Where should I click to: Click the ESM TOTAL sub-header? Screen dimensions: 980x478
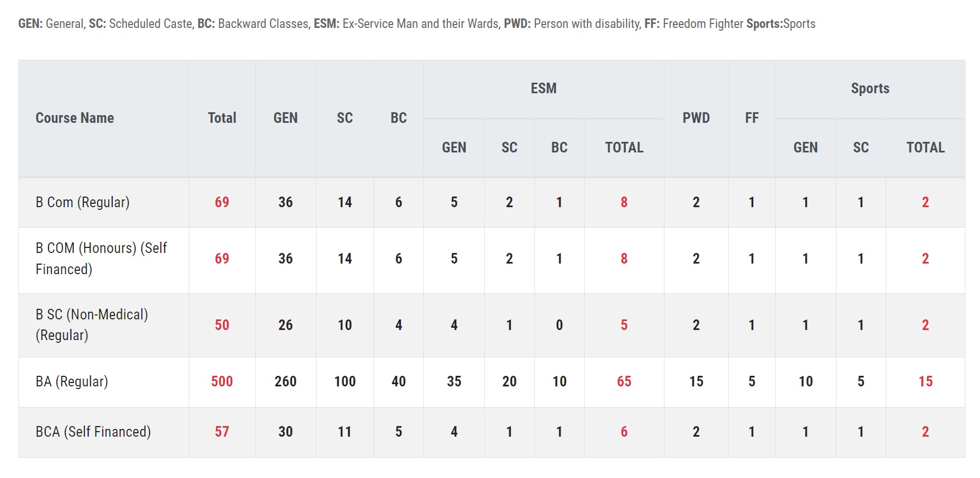[x=624, y=147]
